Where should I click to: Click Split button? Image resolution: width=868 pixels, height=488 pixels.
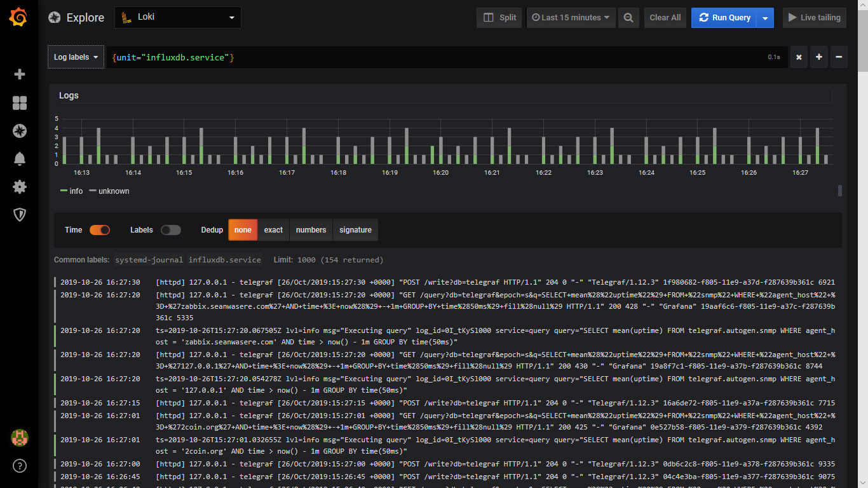tap(499, 18)
